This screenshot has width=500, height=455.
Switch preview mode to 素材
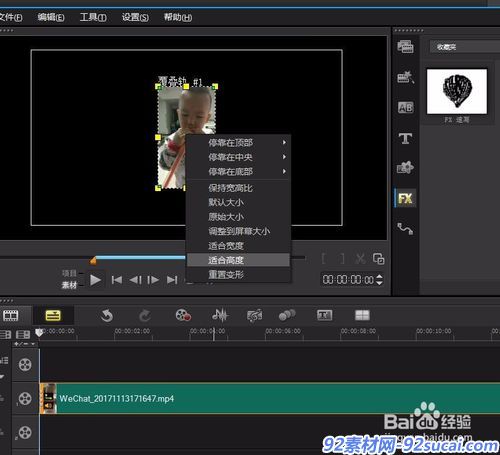point(69,285)
